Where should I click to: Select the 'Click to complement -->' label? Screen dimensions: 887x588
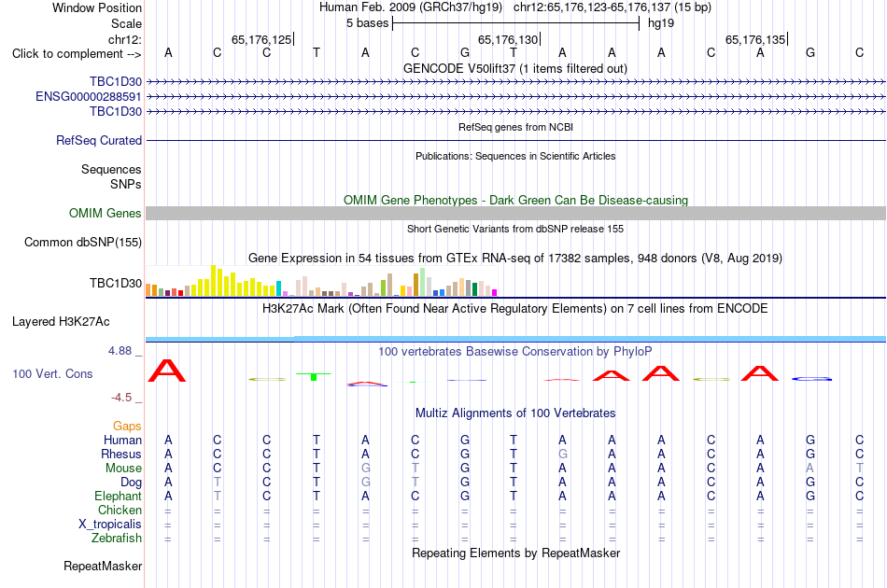pos(77,54)
